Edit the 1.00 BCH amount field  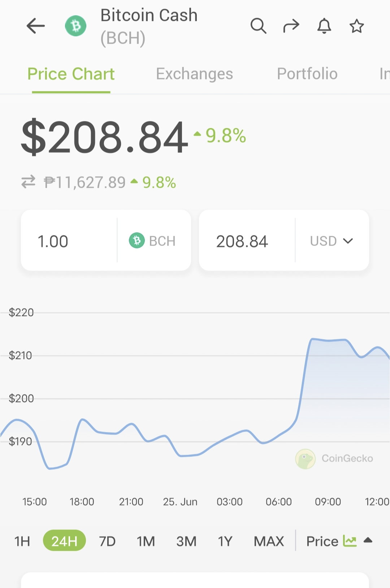(69, 241)
